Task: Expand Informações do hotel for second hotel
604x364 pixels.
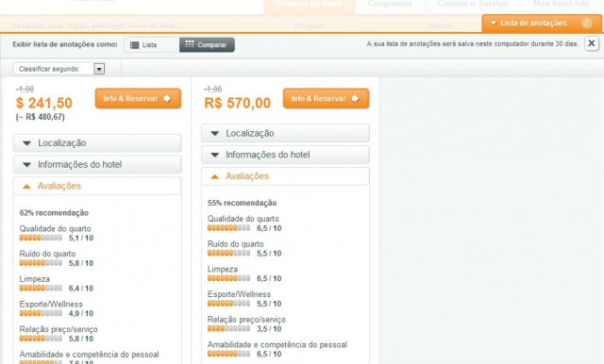Action: (285, 155)
